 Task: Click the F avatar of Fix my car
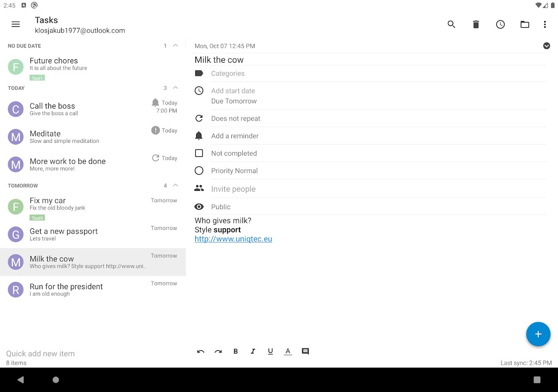tap(16, 207)
